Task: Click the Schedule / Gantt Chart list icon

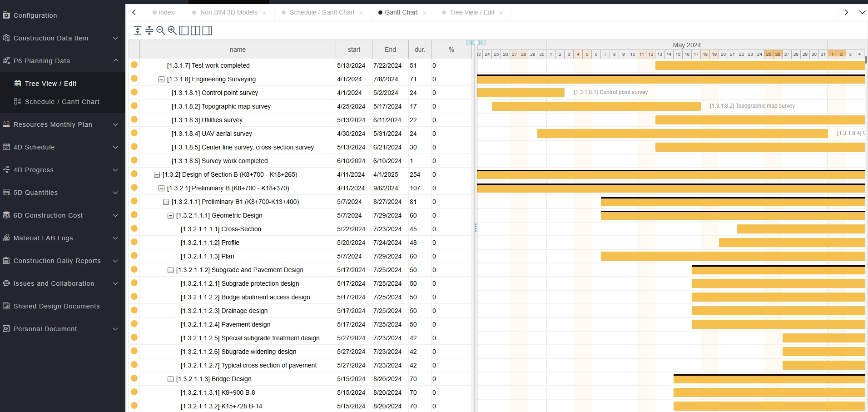Action: 18,101
